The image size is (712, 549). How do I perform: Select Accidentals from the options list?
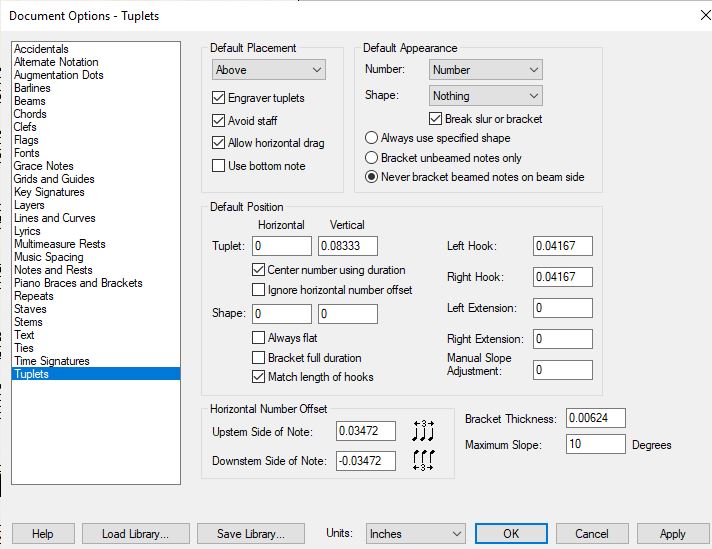[42, 49]
